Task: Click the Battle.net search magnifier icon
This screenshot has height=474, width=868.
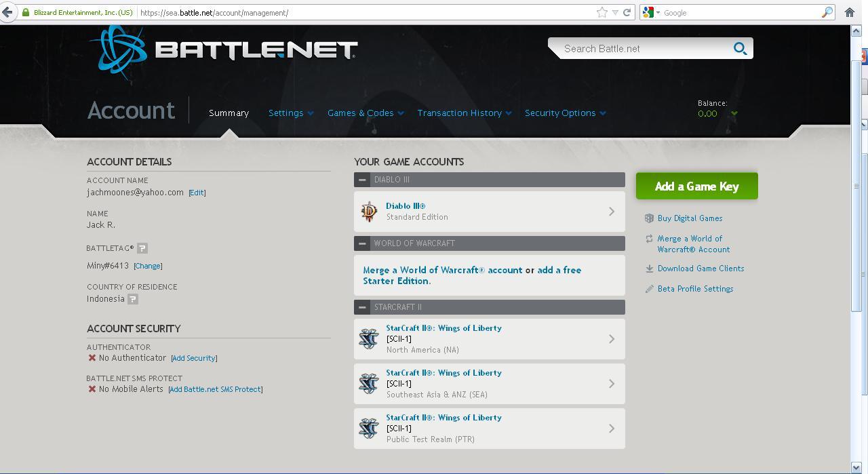Action: click(740, 49)
